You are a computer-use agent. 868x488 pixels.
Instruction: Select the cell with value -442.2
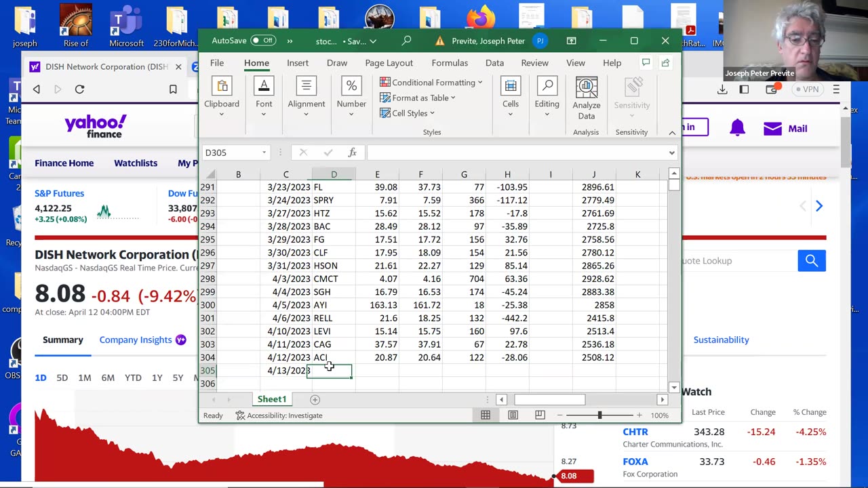507,318
